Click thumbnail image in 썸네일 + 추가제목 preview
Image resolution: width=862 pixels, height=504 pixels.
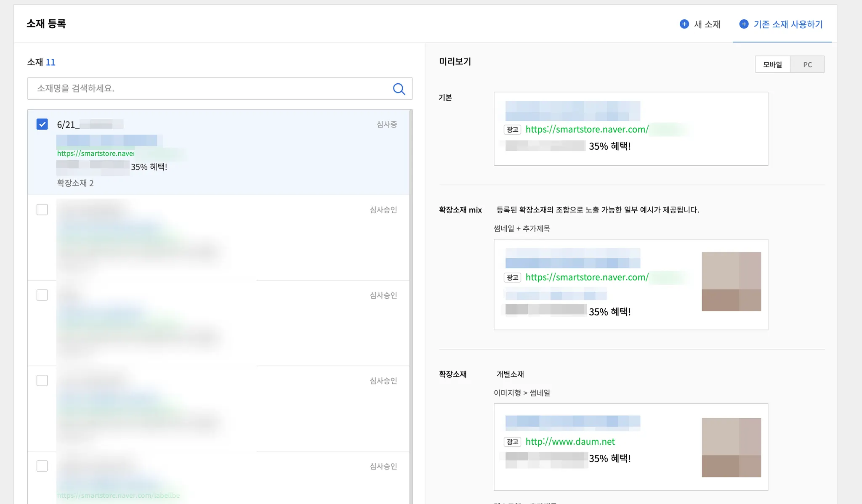731,281
